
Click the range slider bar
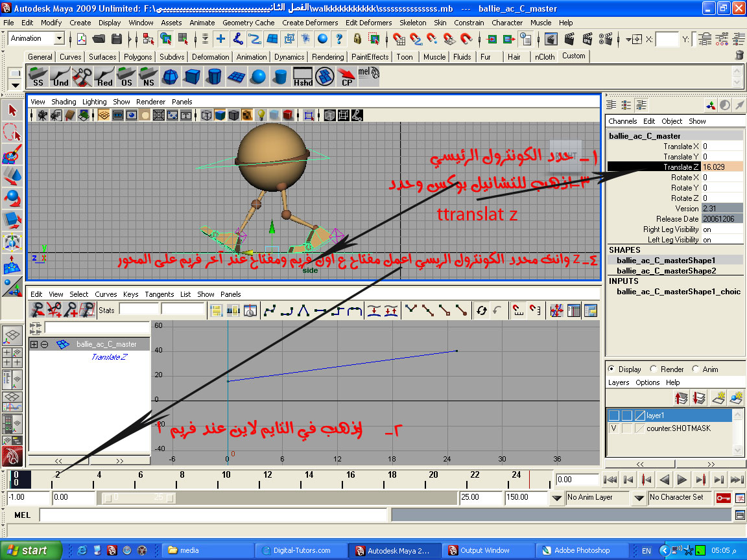[140, 498]
